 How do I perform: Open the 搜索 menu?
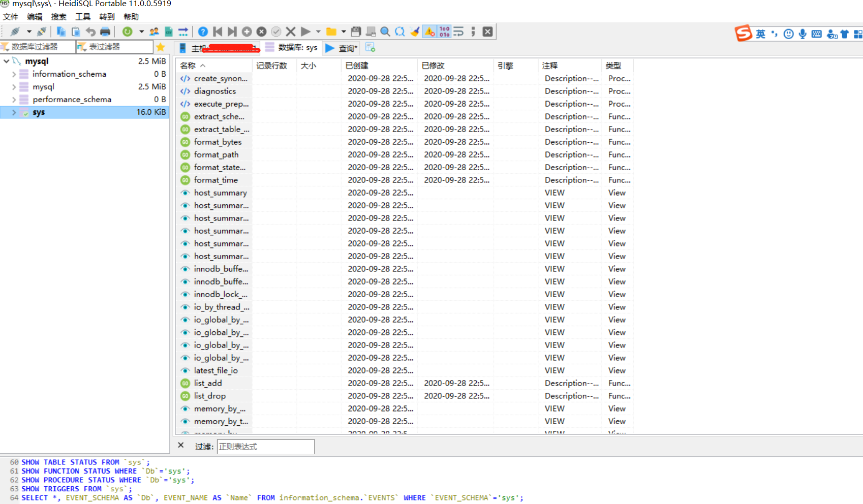tap(58, 17)
